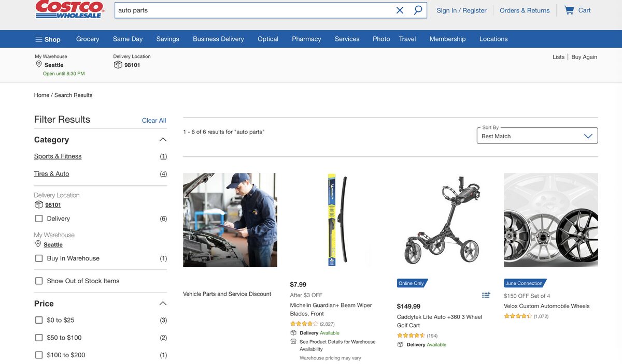Tick the Buy In Warehouse checkbox
Viewport: 622px width, 364px height.
tap(39, 258)
